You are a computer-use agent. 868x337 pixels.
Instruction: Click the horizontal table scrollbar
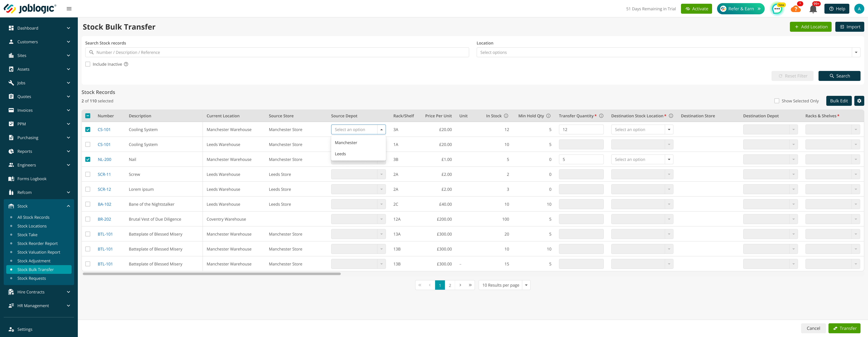(x=212, y=274)
